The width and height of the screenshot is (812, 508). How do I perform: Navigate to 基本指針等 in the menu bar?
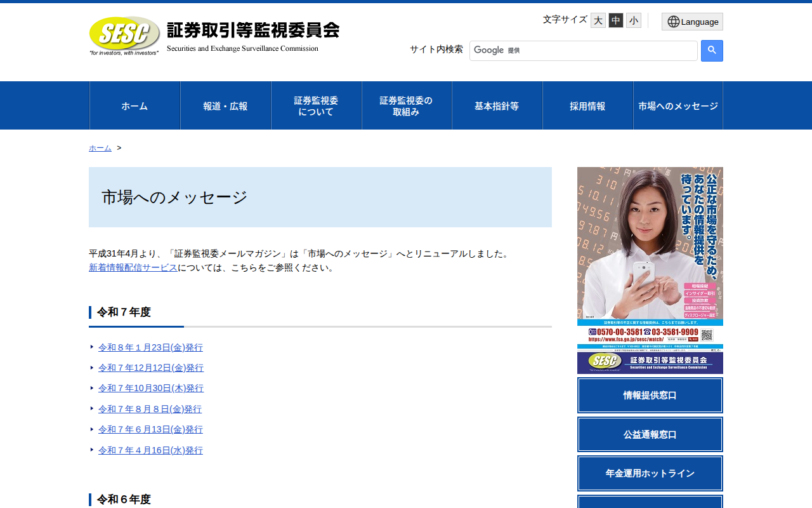point(497,105)
